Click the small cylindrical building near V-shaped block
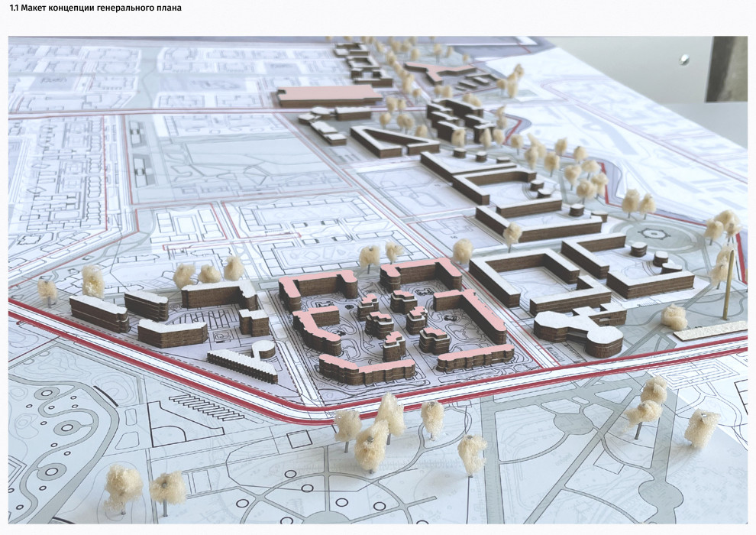This screenshot has width=756, height=535. point(263,349)
